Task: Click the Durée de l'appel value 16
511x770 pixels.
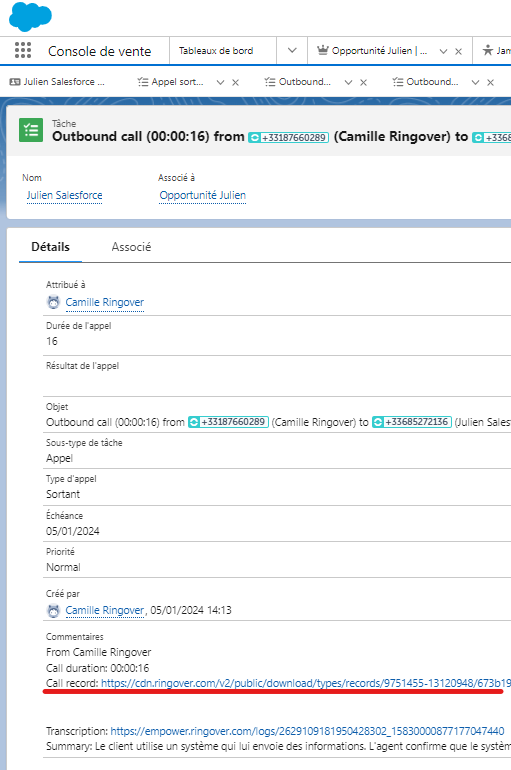Action: pyautogui.click(x=52, y=341)
